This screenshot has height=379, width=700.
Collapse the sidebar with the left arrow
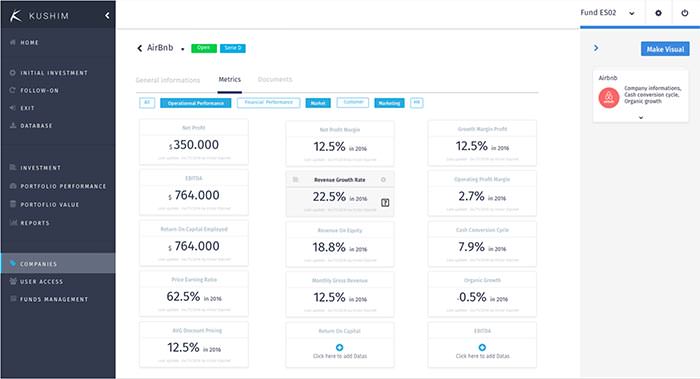click(107, 16)
